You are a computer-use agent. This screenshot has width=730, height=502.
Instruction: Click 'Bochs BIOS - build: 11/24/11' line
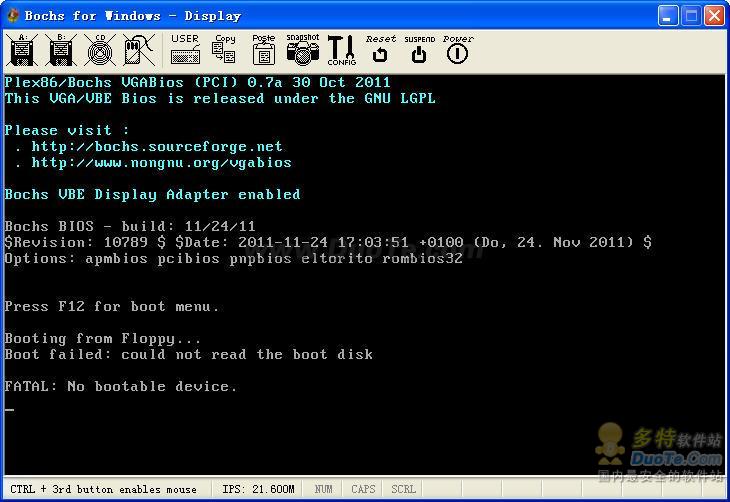pos(130,226)
